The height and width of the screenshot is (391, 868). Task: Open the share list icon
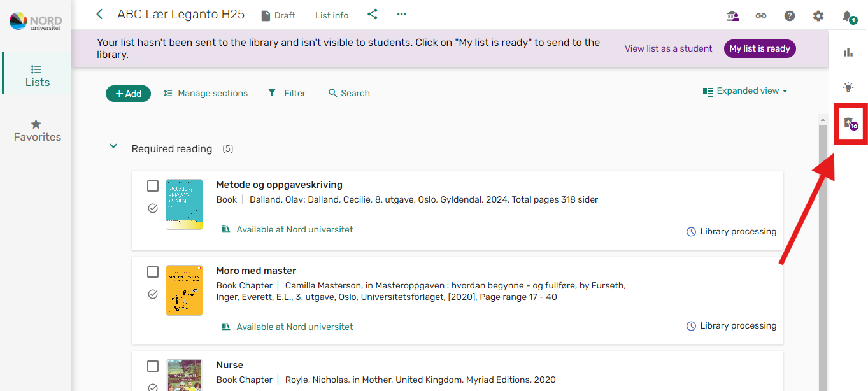(373, 14)
